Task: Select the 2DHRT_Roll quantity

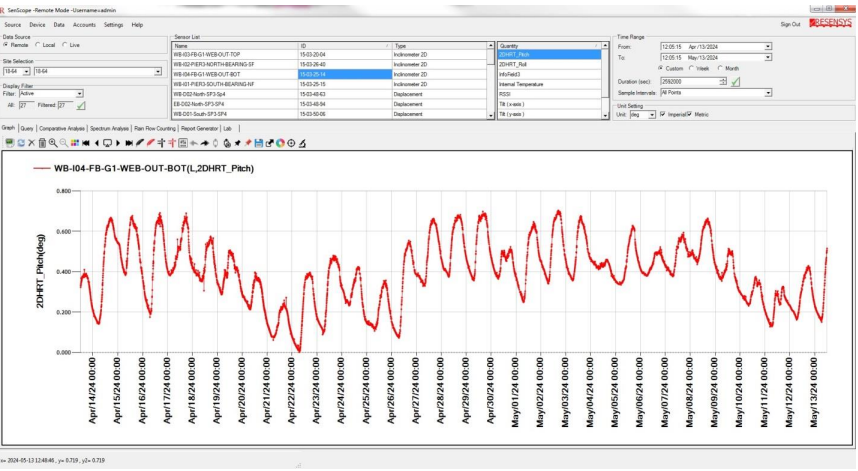Action: coord(549,65)
